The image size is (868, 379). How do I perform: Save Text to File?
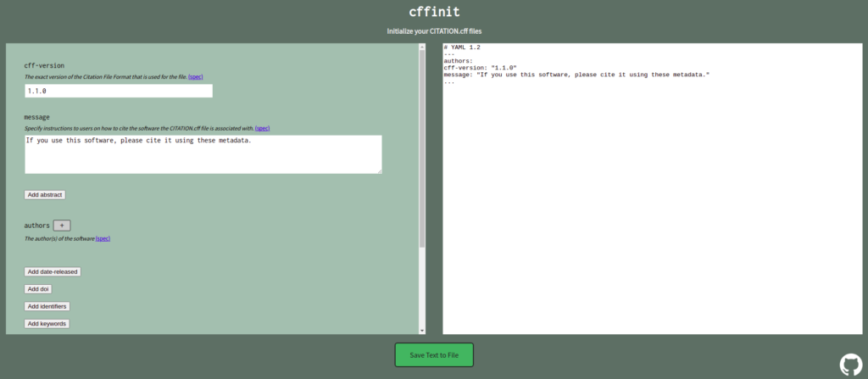(434, 354)
